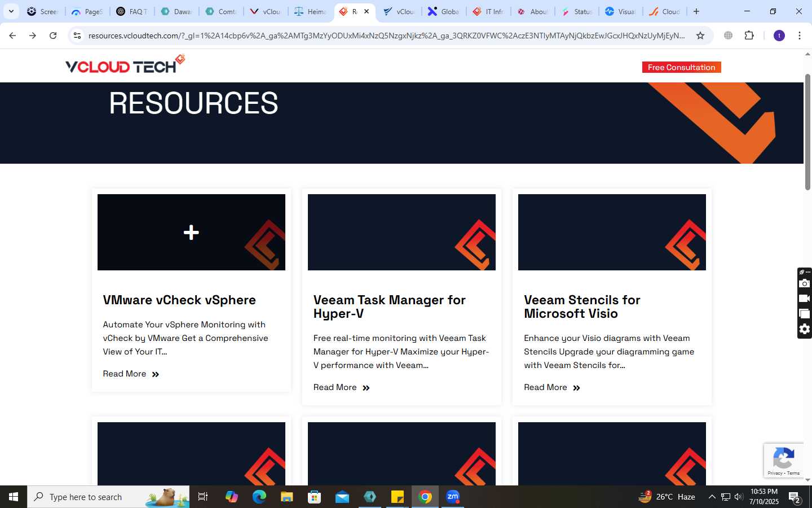Viewport: 812px width, 508px height.
Task: Click the video record icon in side widget
Action: point(805,299)
